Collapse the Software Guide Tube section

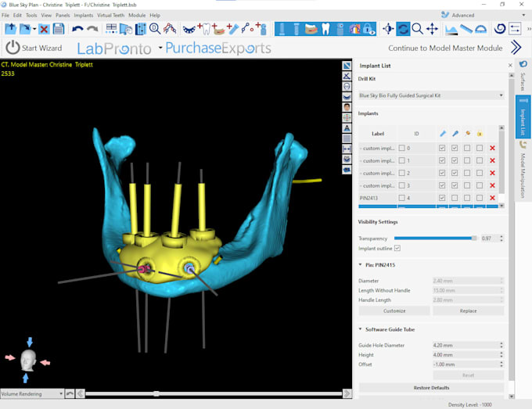pyautogui.click(x=361, y=329)
